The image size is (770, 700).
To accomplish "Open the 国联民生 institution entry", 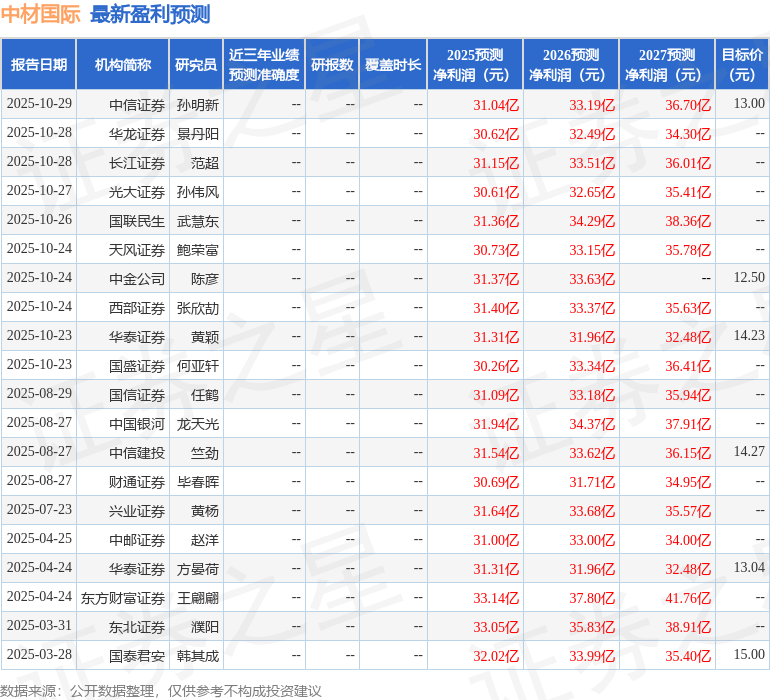I will coord(137,220).
